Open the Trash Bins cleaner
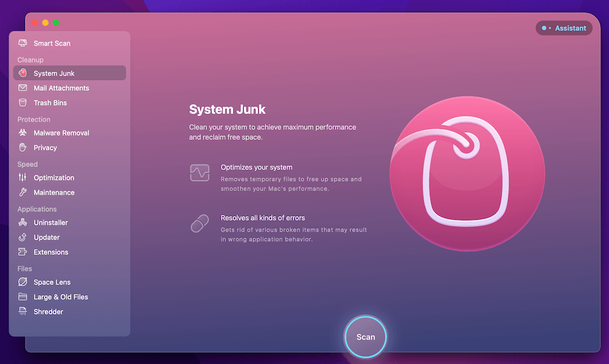 tap(51, 102)
